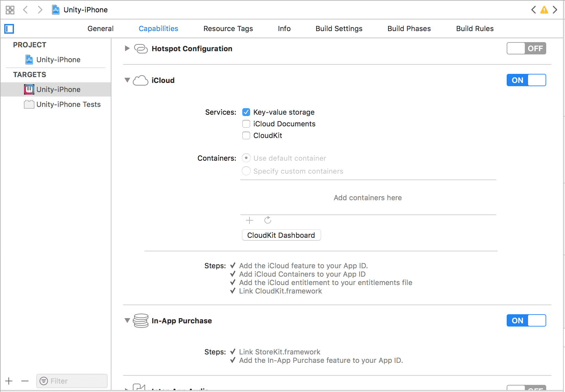The width and height of the screenshot is (565, 392).
Task: Click 'Add iCloud Containers to your App ID' step
Action: (302, 274)
